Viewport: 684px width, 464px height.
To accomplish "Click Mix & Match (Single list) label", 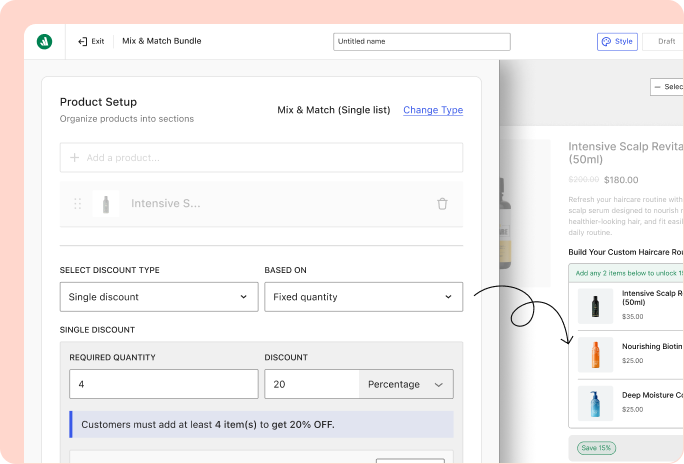I will coord(334,110).
